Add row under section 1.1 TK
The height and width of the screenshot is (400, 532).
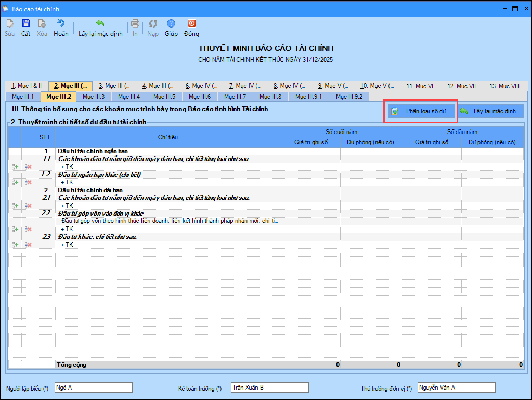pos(16,167)
